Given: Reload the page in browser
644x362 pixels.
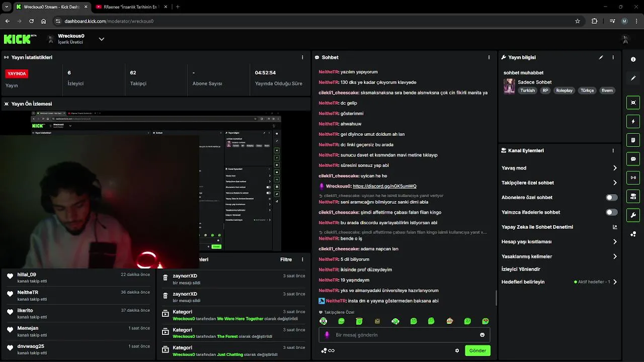Looking at the screenshot, I should coord(31,21).
